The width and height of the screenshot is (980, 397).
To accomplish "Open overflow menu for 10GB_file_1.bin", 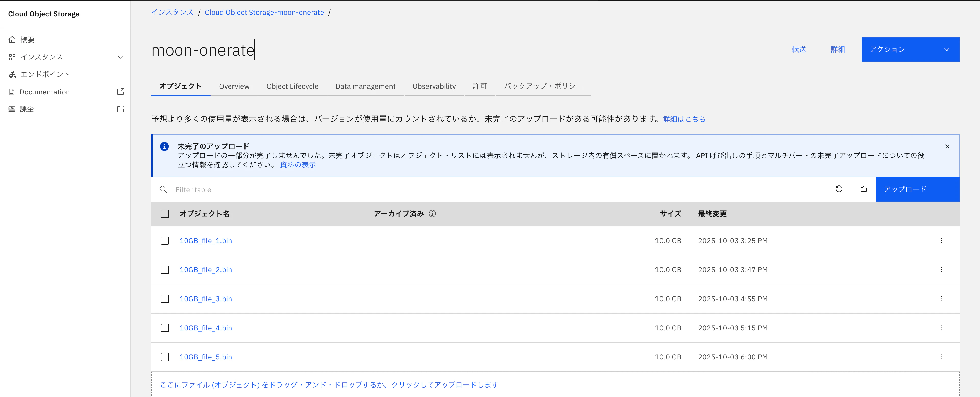I will [941, 241].
